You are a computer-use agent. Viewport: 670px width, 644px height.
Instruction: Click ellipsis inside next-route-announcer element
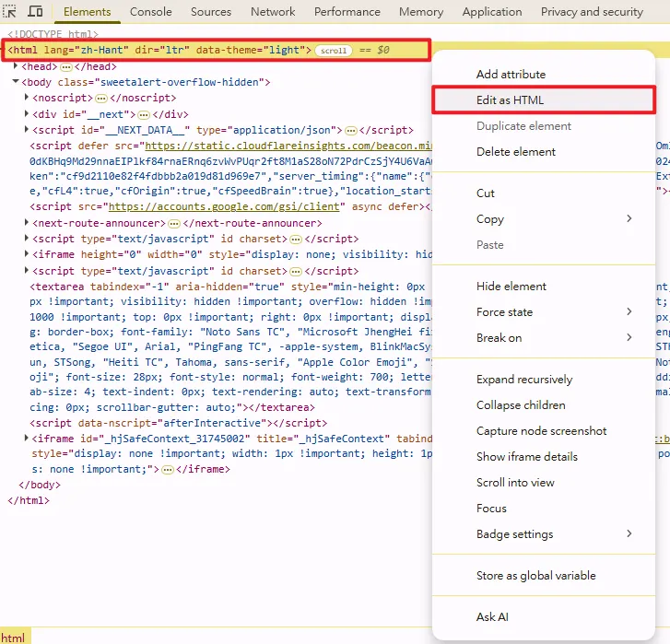pos(173,223)
